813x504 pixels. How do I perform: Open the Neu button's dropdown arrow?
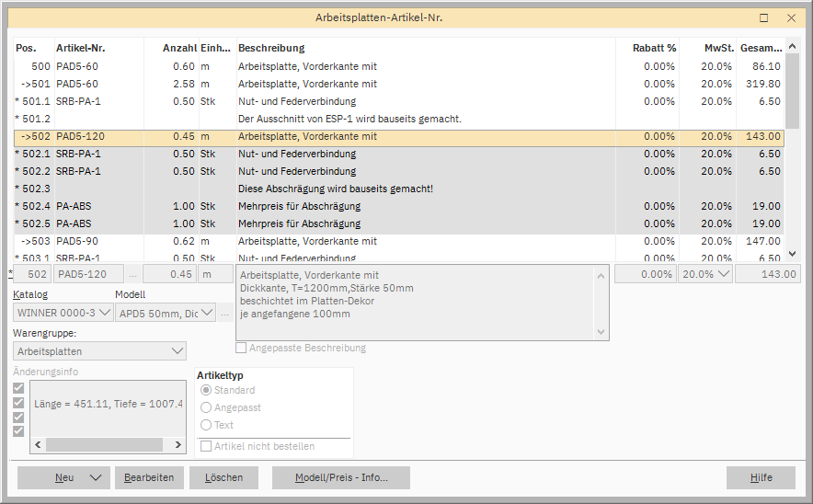point(95,477)
